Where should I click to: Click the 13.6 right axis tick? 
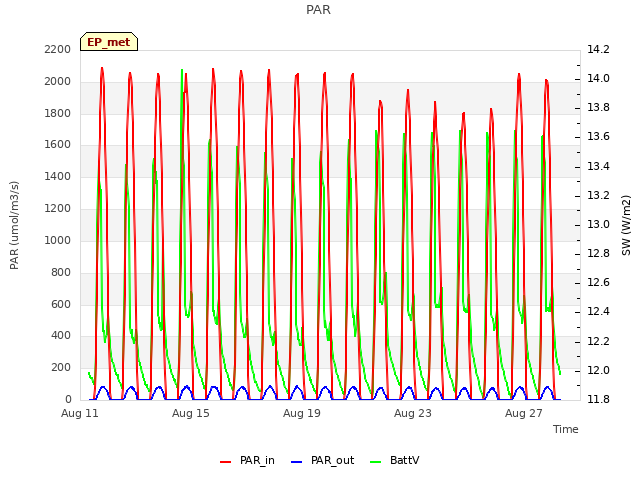click(598, 136)
